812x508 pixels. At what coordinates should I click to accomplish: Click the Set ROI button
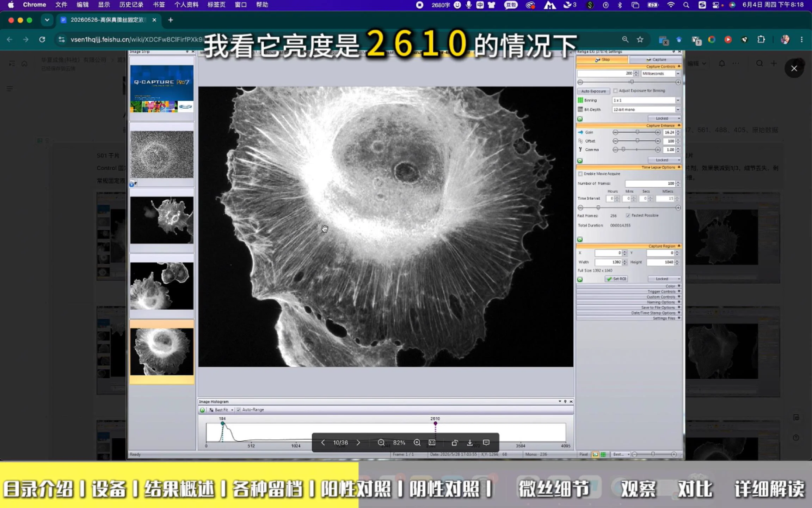tap(616, 279)
